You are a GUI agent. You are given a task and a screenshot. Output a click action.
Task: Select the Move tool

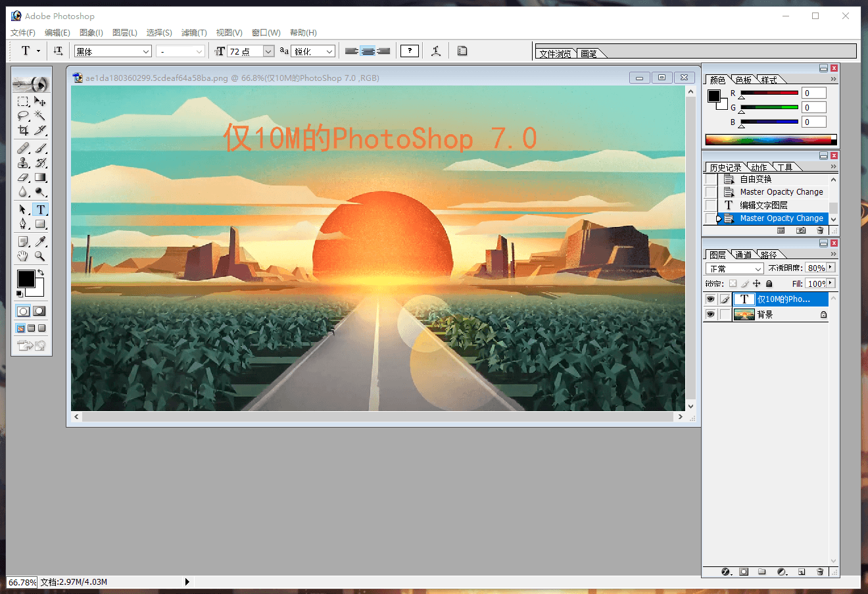pos(40,101)
